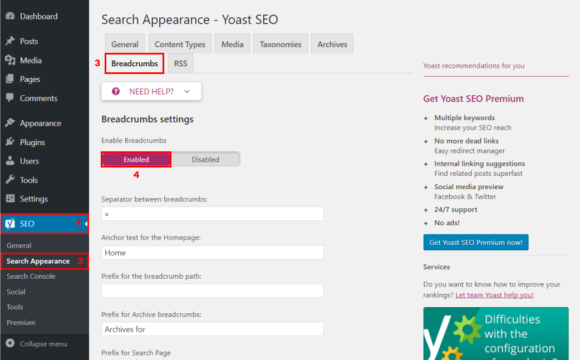Click the Settings sliders icon

10,198
